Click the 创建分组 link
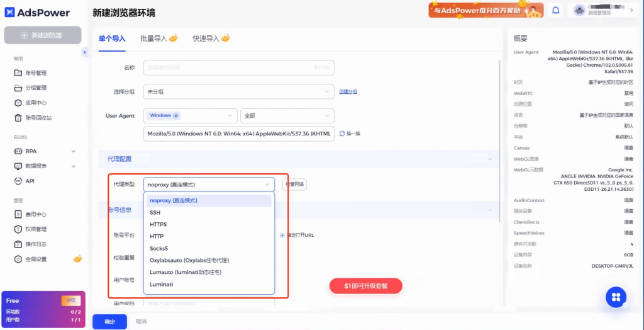Viewport: 644px width, 330px height. point(348,92)
